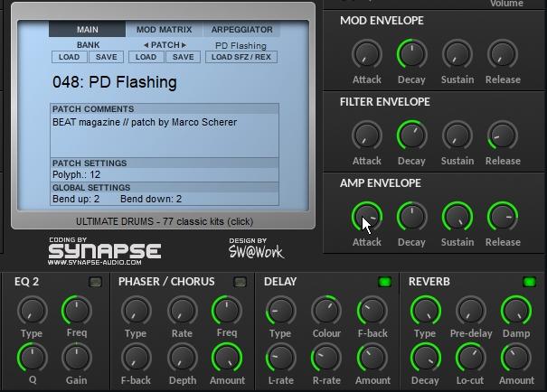The image size is (547, 392).
Task: Open the Arpeggiator tab
Action: click(x=240, y=30)
